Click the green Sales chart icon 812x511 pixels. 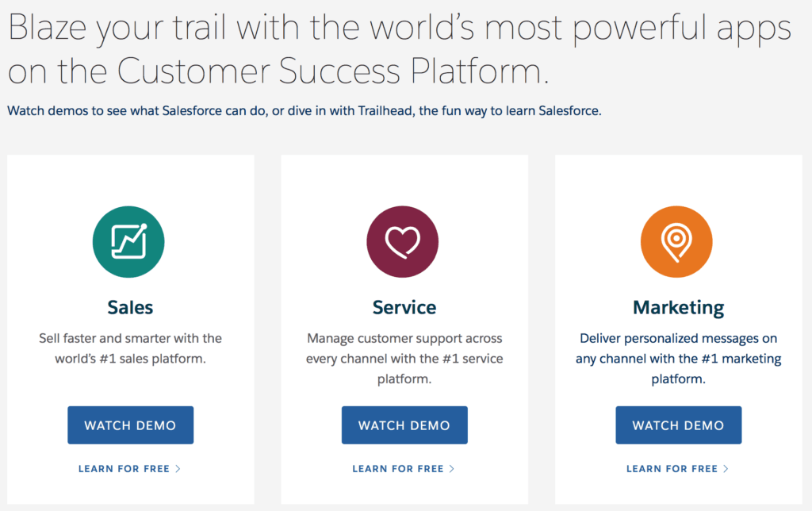(128, 241)
